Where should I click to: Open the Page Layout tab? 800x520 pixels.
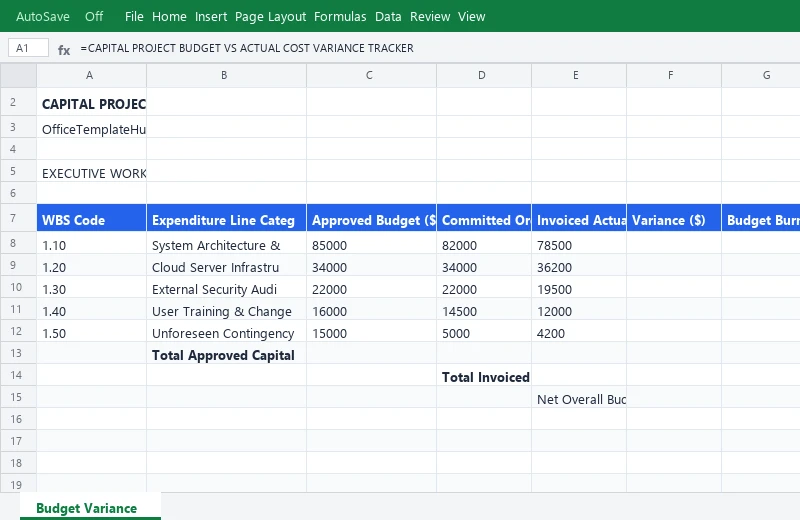[x=270, y=16]
